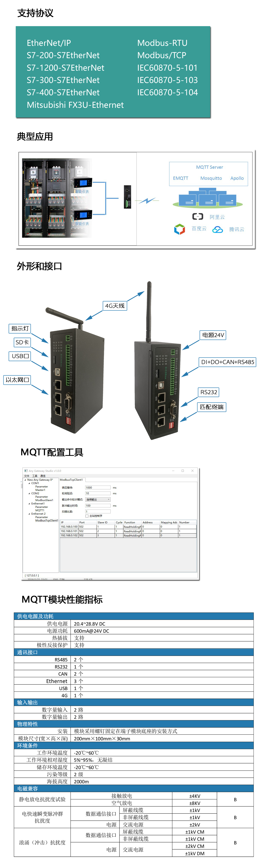
Task: Collapse the New Any Gateway root node
Action: [x=25, y=480]
